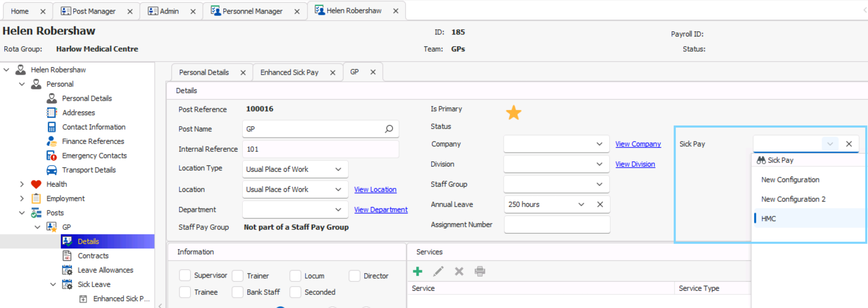Viewport: 868px width, 308px height.
Task: Click the Assignment Number input field
Action: 556,225
